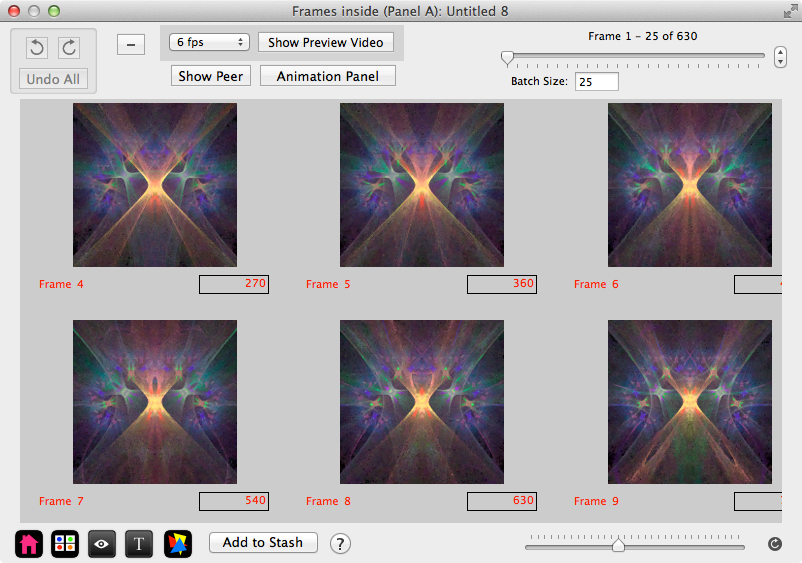This screenshot has width=802, height=563.
Task: Click Show Peer button
Action: pyautogui.click(x=211, y=76)
